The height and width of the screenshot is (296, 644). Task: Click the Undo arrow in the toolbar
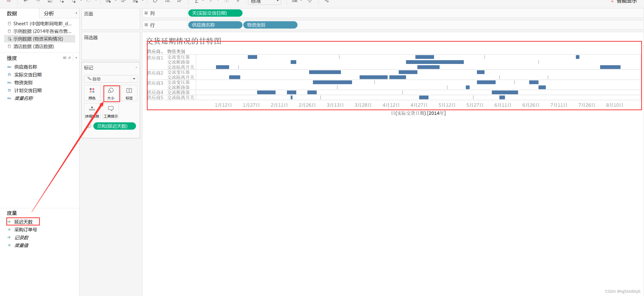[x=26, y=1]
